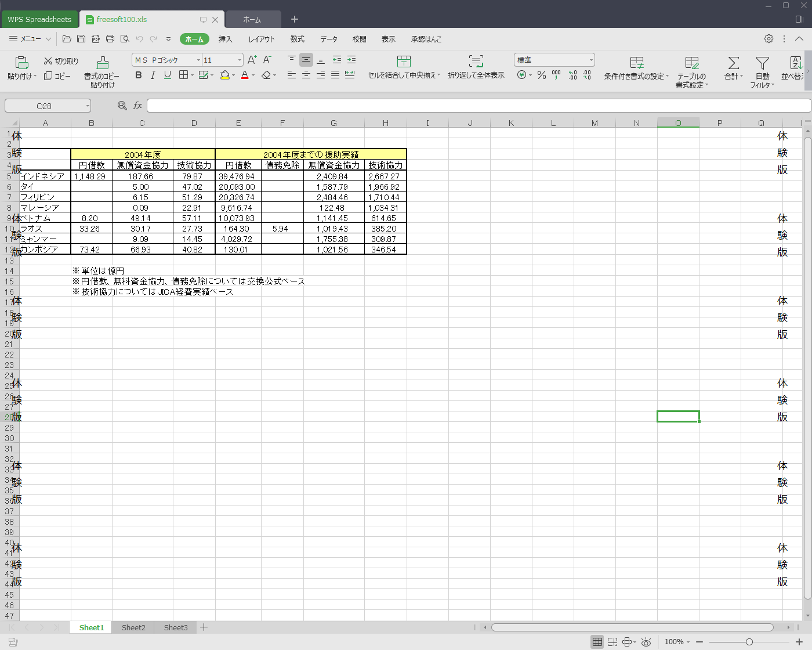Apply bold formatting with the B icon
The height and width of the screenshot is (650, 812).
click(x=138, y=75)
